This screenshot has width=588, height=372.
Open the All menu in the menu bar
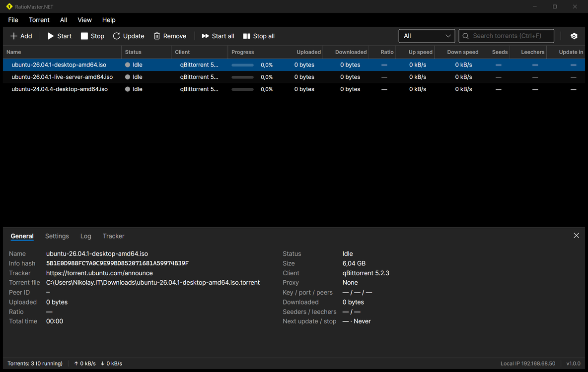click(x=64, y=20)
